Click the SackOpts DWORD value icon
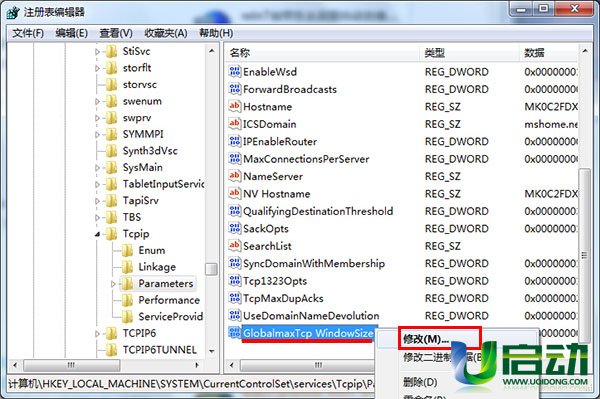 click(x=235, y=228)
